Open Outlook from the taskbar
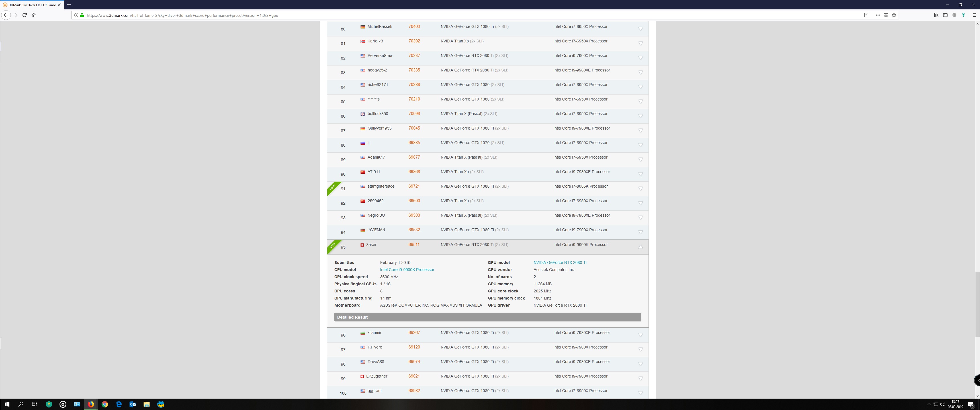Image resolution: width=980 pixels, height=410 pixels. pos(133,404)
